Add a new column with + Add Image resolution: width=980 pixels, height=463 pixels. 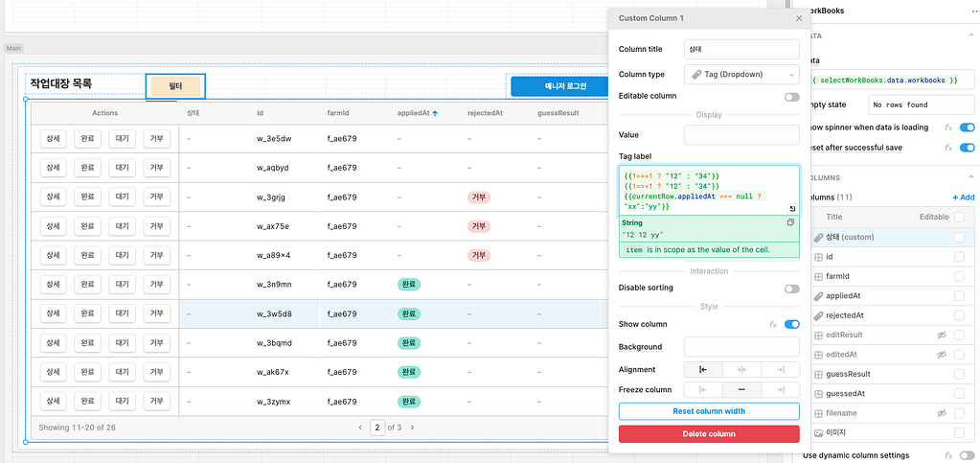[963, 197]
